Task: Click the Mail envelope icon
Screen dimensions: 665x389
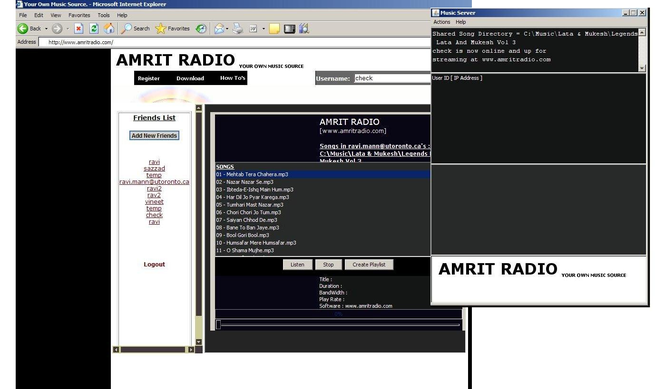Action: (219, 28)
